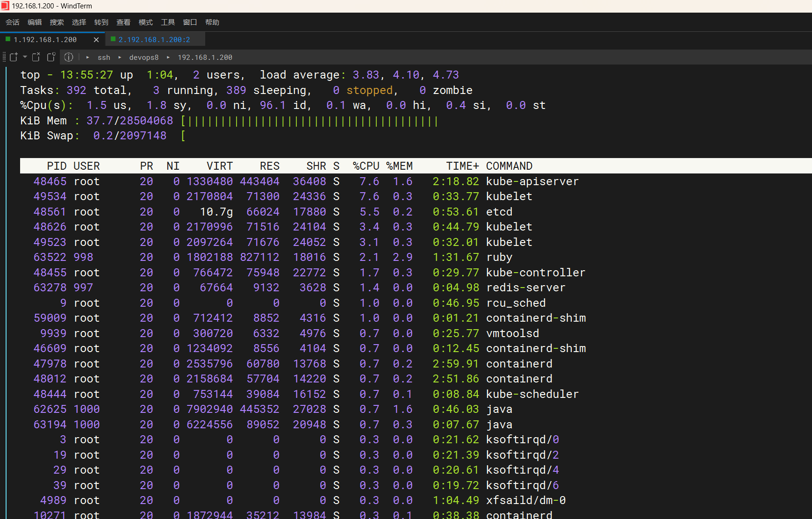Select 192.168.1.200 in the session path bar
812x519 pixels.
point(205,57)
